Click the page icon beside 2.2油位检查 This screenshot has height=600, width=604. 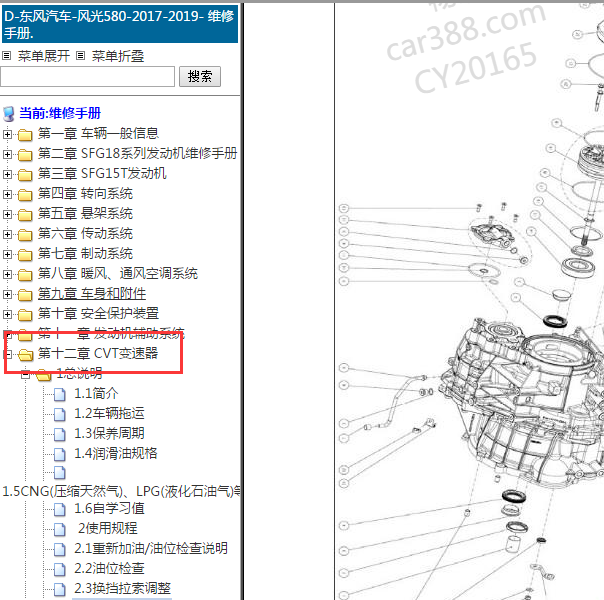(x=59, y=570)
